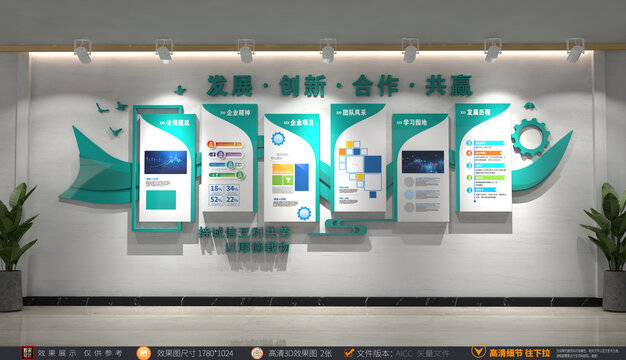Click the red person icon in 企业精神 panel
The height and width of the screenshot is (360, 626).
211,144
